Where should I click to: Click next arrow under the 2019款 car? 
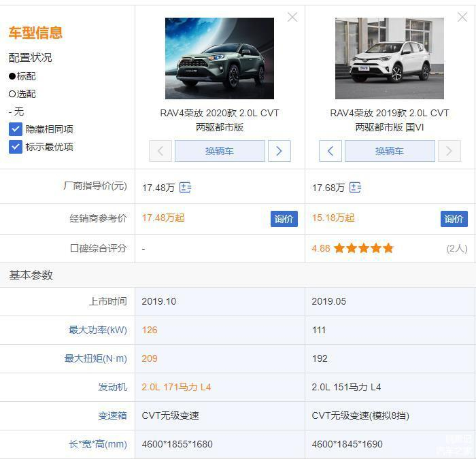click(x=449, y=151)
